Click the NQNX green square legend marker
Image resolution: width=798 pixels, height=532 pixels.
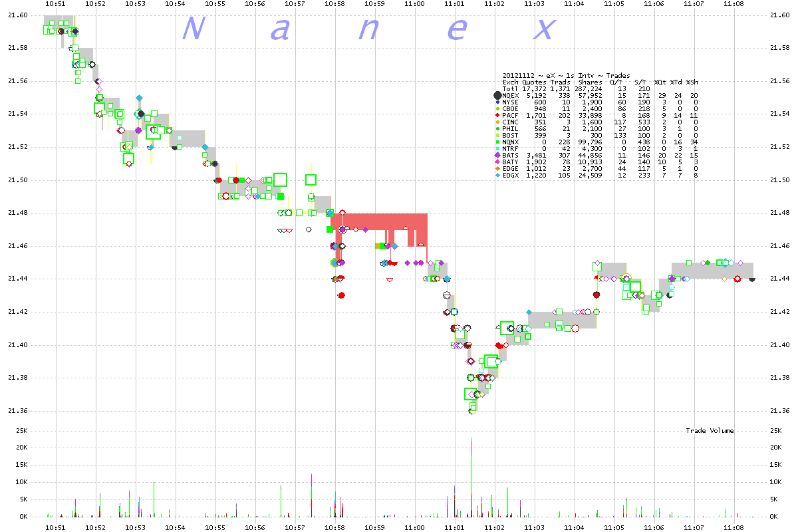(497, 142)
